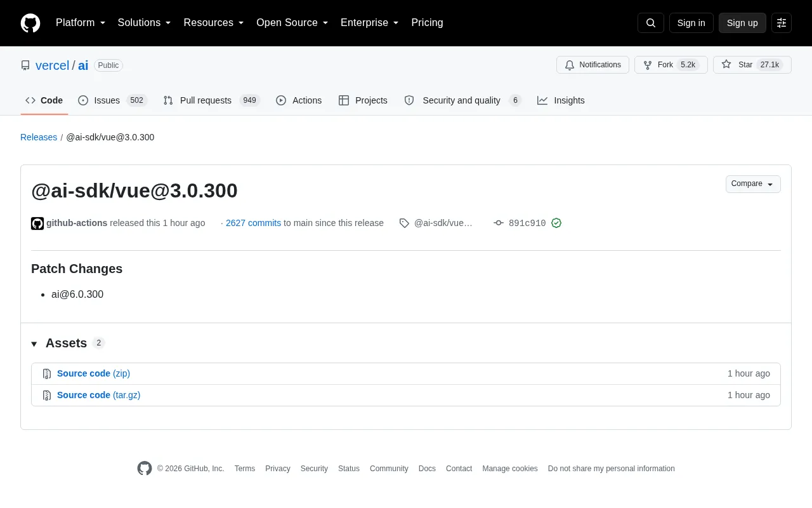Click the green verified checkmark icon
The image size is (812, 508).
556,223
